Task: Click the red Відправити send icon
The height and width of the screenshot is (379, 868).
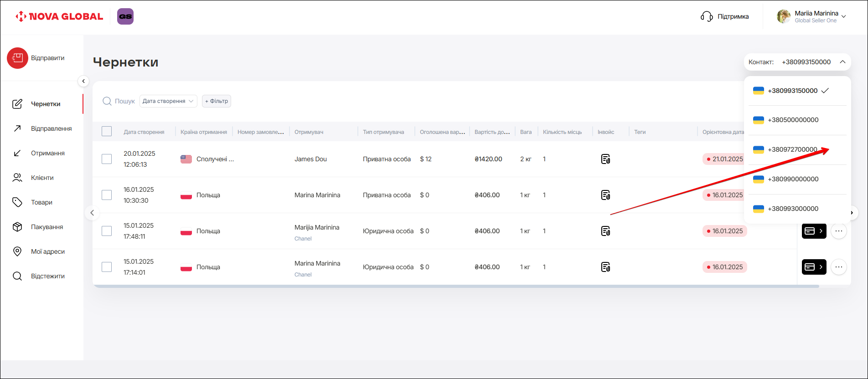Action: pyautogui.click(x=17, y=58)
